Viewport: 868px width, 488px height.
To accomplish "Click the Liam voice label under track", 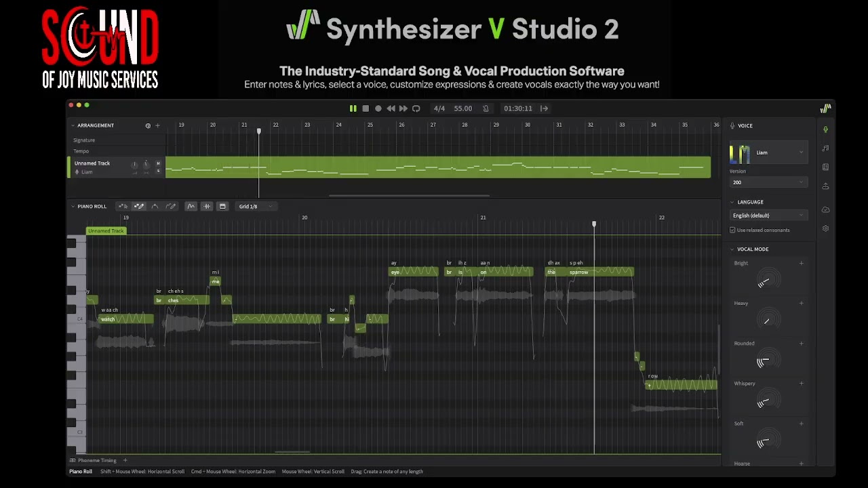I will click(x=87, y=172).
